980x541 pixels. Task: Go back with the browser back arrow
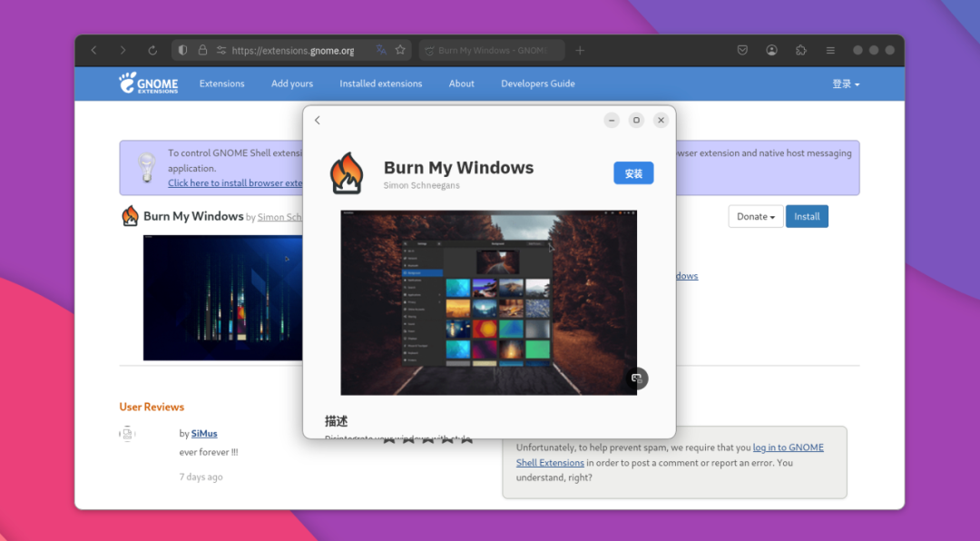pos(93,50)
